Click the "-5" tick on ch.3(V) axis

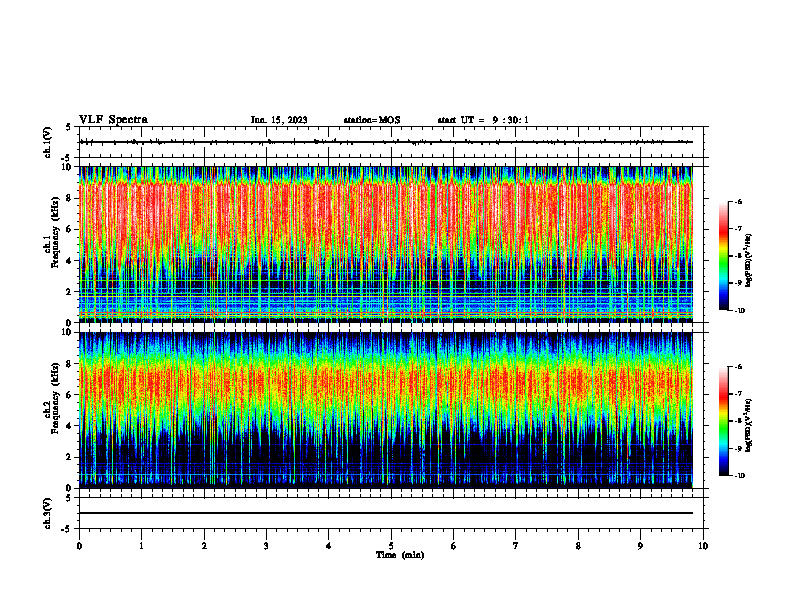click(67, 529)
